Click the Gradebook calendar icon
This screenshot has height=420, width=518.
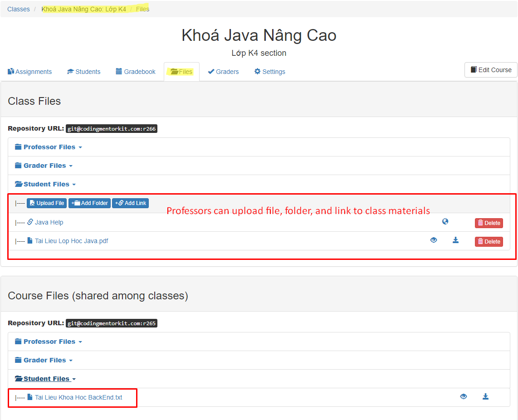(x=118, y=71)
